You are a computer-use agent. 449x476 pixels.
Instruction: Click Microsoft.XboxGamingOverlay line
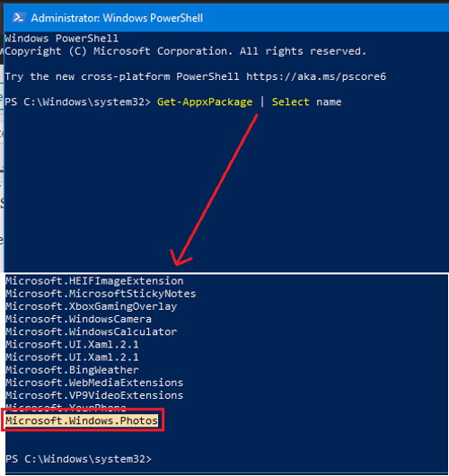point(91,306)
